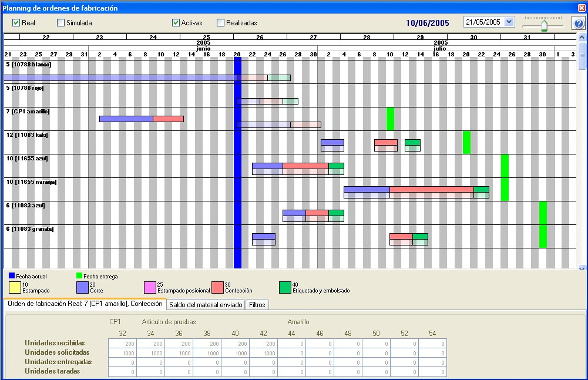Enable the Realizadas checkbox
Image resolution: width=588 pixels, height=380 pixels.
[221, 23]
